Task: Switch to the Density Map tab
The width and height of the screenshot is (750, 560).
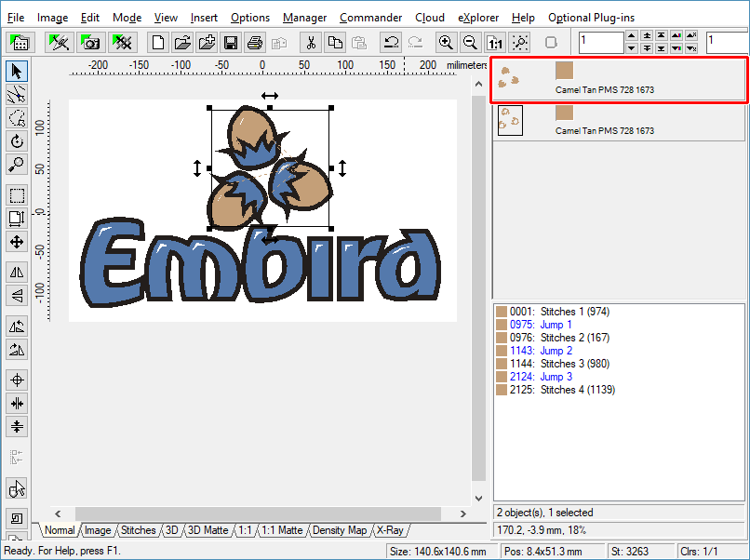Action: coord(340,530)
